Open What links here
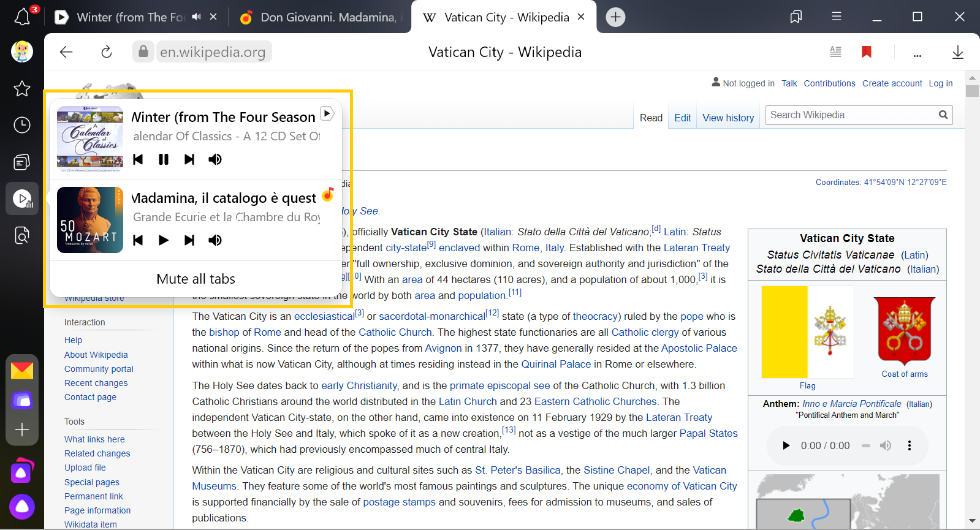The width and height of the screenshot is (980, 530). coord(94,439)
